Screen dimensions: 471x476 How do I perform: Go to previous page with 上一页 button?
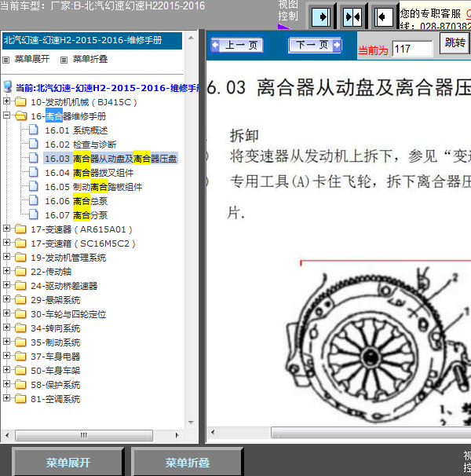[x=238, y=45]
